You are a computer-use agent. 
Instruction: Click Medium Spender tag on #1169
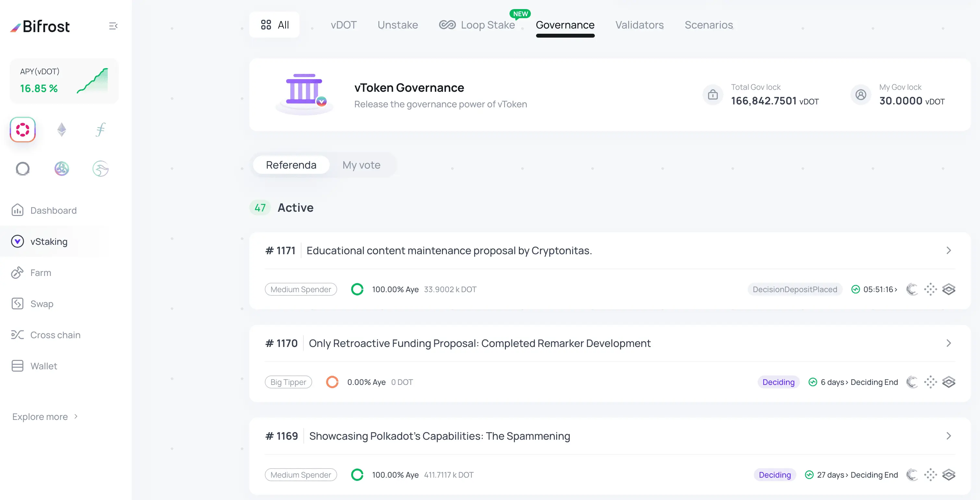[300, 475]
